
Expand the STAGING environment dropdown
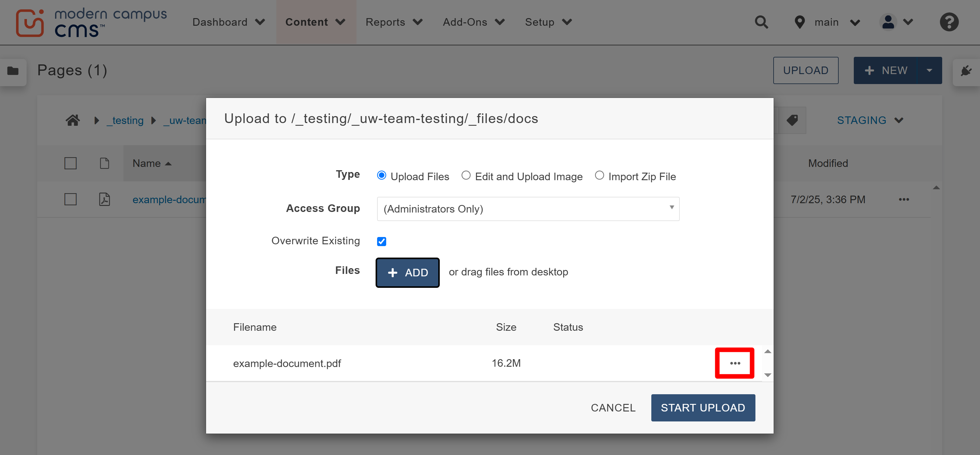(870, 120)
